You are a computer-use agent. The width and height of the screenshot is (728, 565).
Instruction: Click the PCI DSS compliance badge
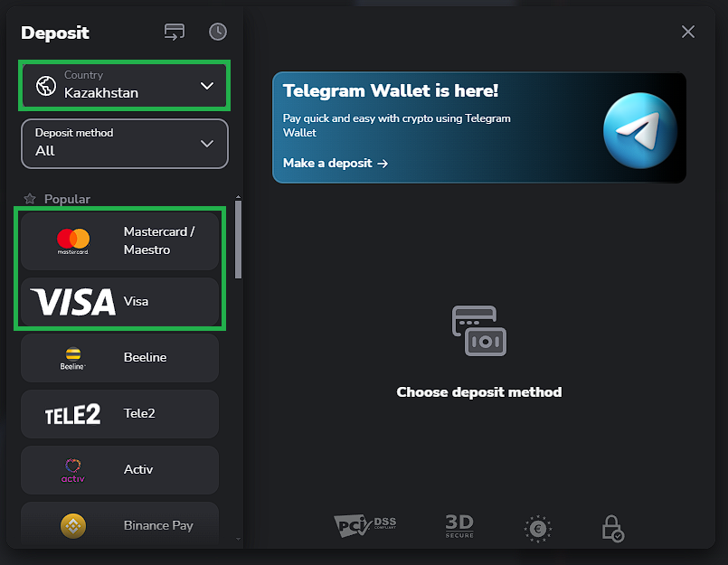[365, 526]
